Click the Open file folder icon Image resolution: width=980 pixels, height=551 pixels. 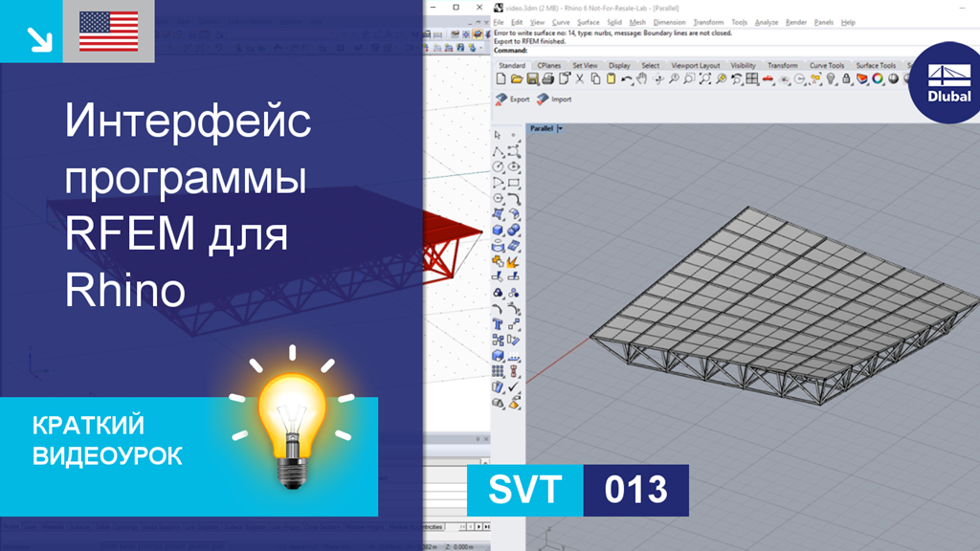click(516, 79)
